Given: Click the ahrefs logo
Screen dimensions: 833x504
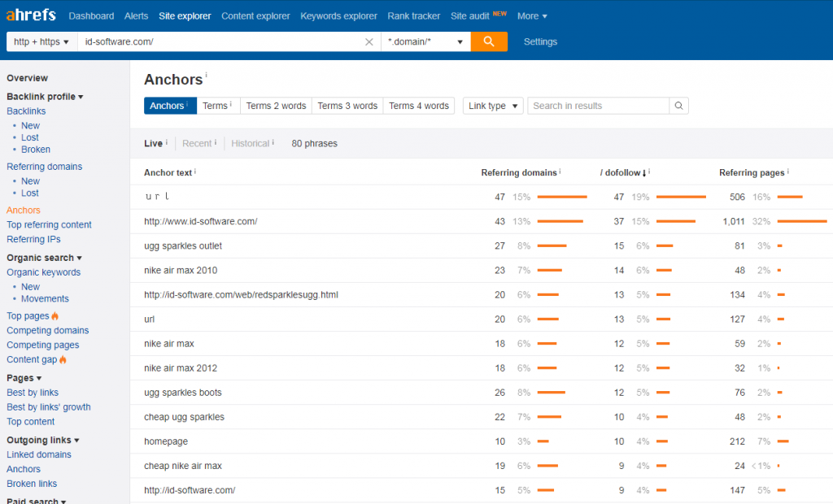Looking at the screenshot, I should coord(31,15).
